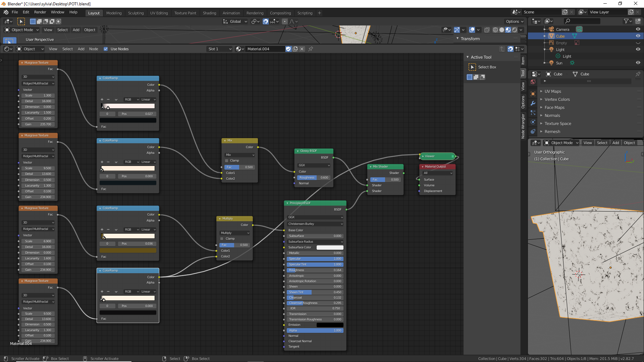
Task: Open the outliner filter funnel icon
Action: (626, 21)
